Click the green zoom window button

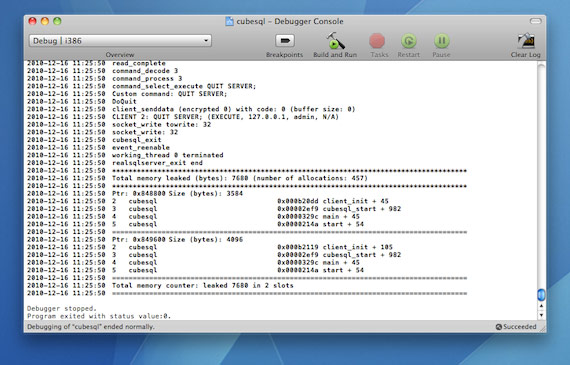coord(57,21)
